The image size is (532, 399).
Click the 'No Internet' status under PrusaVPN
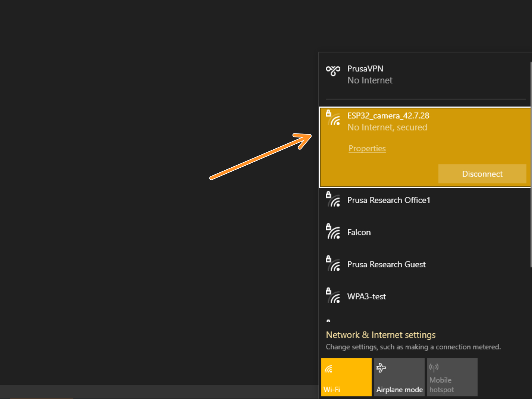[x=370, y=80]
